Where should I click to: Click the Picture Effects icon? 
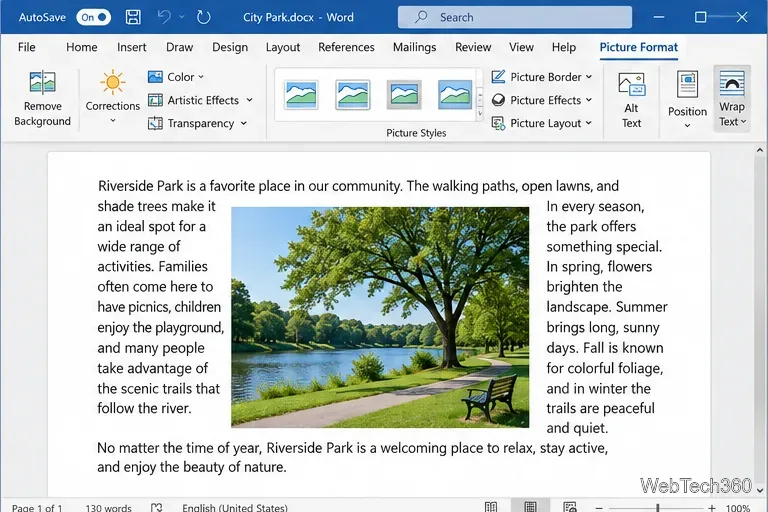pyautogui.click(x=498, y=100)
